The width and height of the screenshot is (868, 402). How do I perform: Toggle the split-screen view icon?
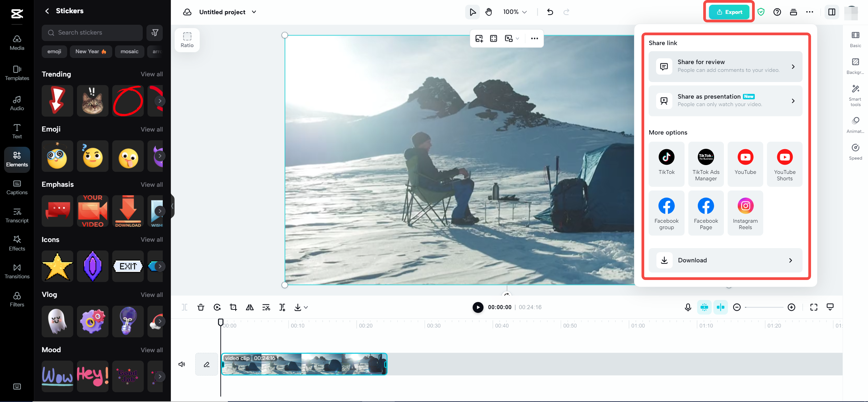(x=831, y=12)
